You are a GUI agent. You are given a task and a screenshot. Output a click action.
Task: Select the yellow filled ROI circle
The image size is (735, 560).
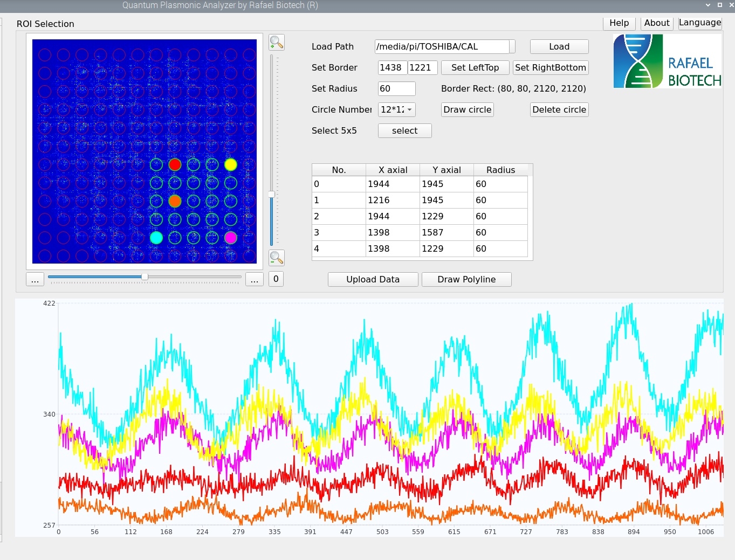231,164
